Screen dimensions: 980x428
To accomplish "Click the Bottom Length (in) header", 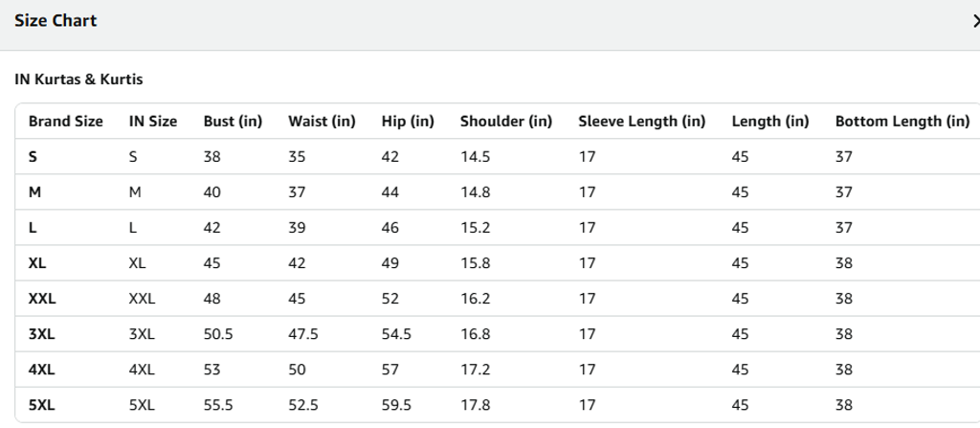I will pyautogui.click(x=902, y=122).
